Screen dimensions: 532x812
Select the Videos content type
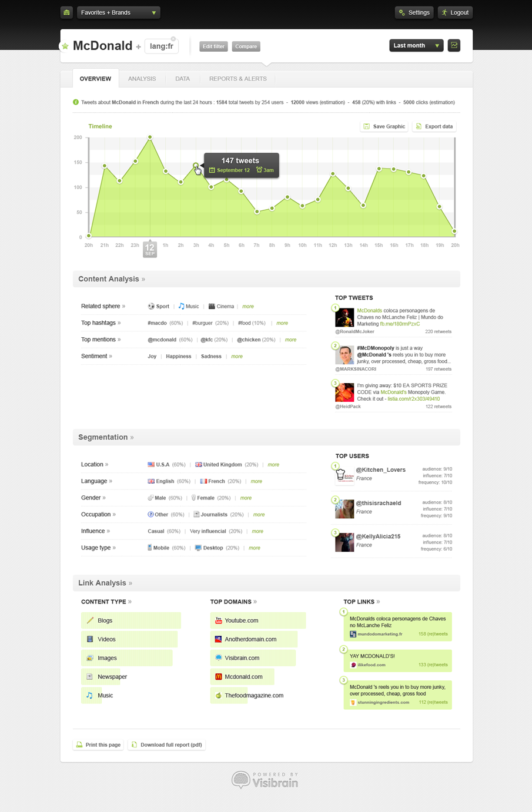coord(129,639)
